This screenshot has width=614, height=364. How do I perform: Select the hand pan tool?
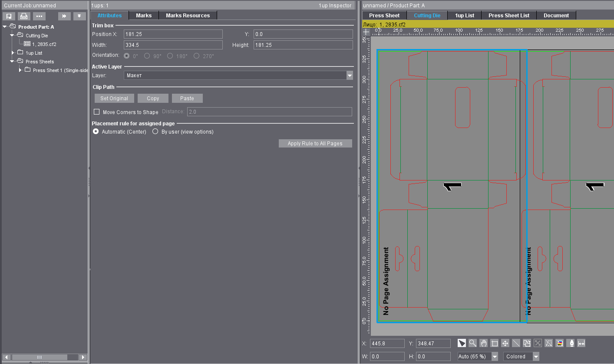point(483,343)
